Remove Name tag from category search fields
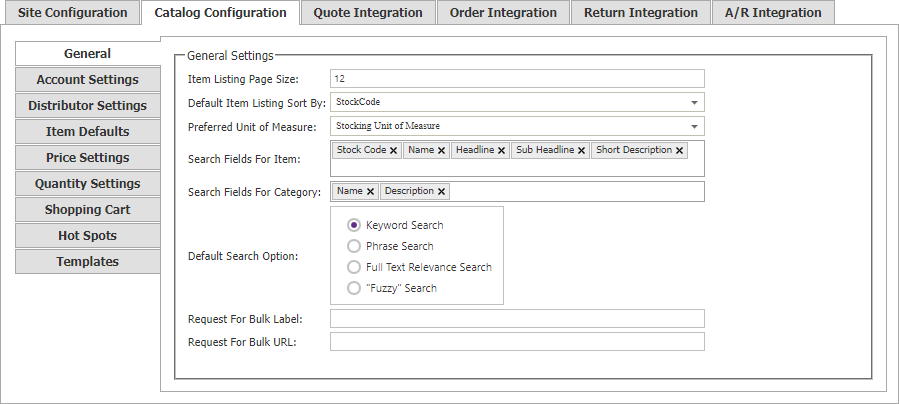The image size is (899, 404). [370, 191]
